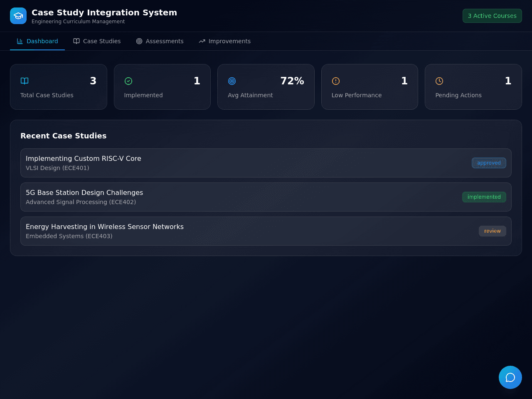532x399 pixels.
Task: Click the Total Case Studies label
Action: click(x=47, y=95)
